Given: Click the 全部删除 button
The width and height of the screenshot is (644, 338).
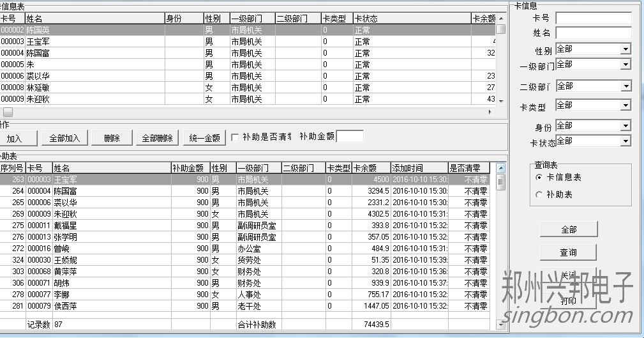Looking at the screenshot, I should point(156,138).
